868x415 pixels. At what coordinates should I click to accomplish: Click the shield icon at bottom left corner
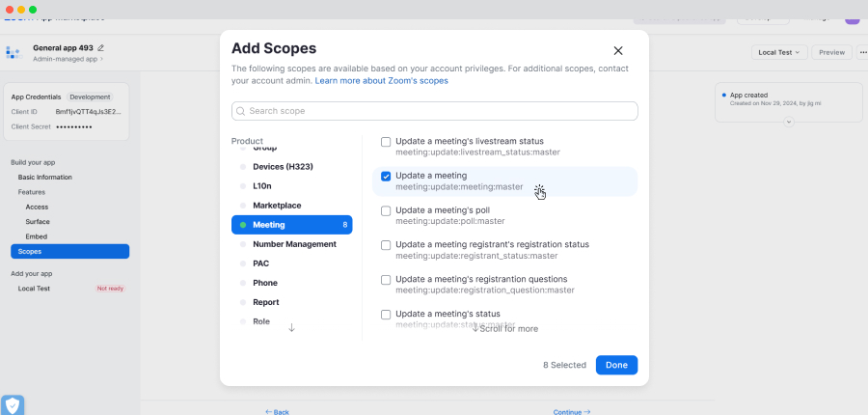point(13,405)
